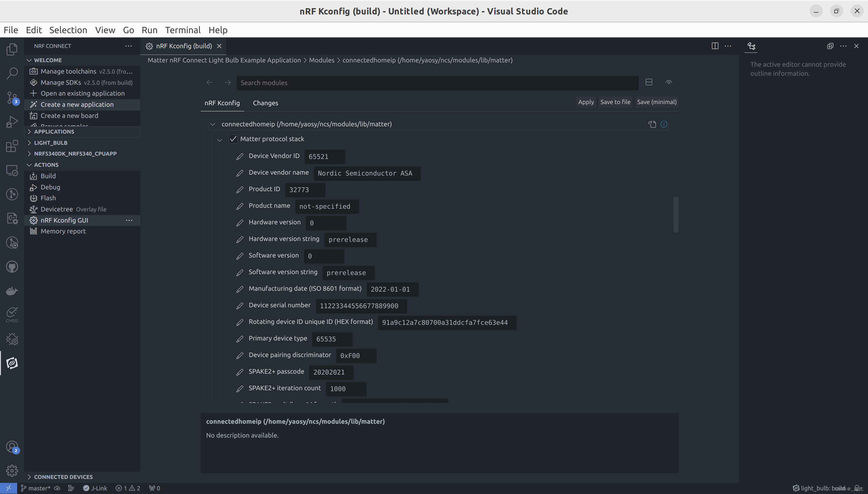Open the Docker whale icon in sidebar
Image resolution: width=868 pixels, height=494 pixels.
(x=12, y=291)
